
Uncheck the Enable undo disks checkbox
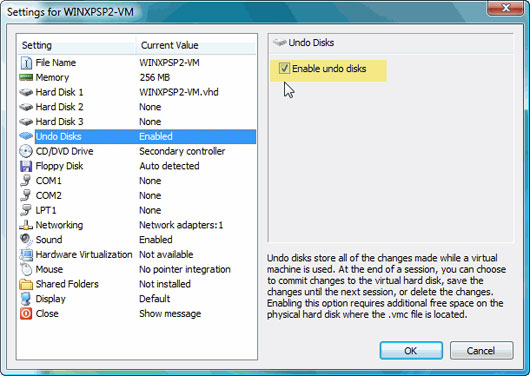[284, 68]
